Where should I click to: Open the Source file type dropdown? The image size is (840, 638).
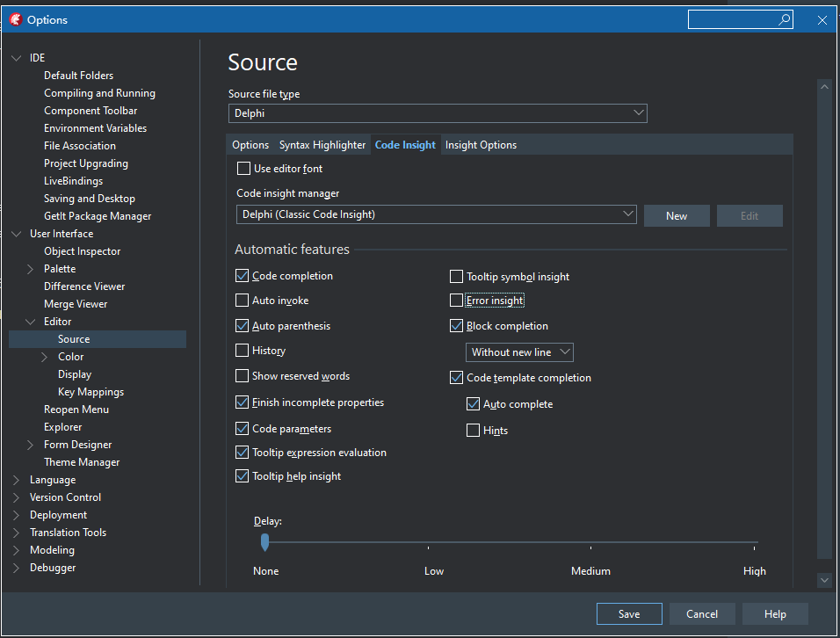point(438,113)
